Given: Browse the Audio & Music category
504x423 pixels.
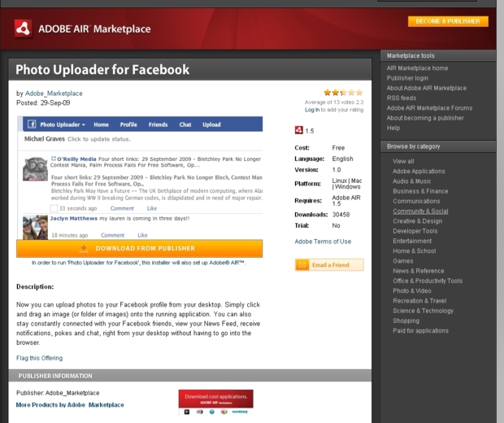Looking at the screenshot, I should [x=411, y=181].
